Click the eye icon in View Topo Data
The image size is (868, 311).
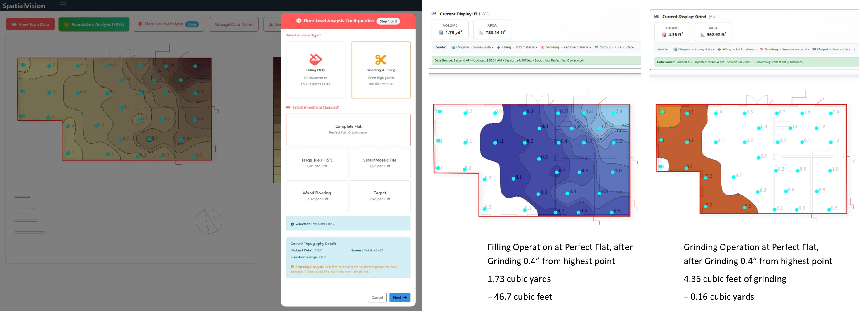[14, 25]
